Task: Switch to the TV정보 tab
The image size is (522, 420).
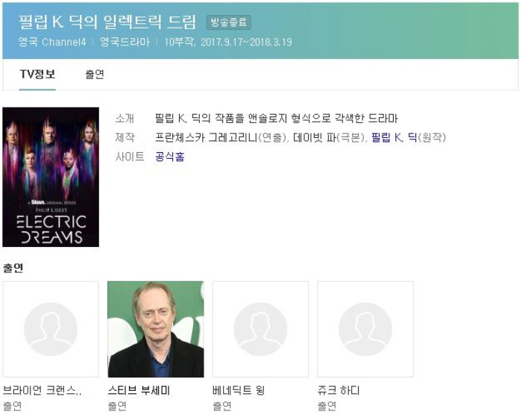Action: [x=37, y=75]
